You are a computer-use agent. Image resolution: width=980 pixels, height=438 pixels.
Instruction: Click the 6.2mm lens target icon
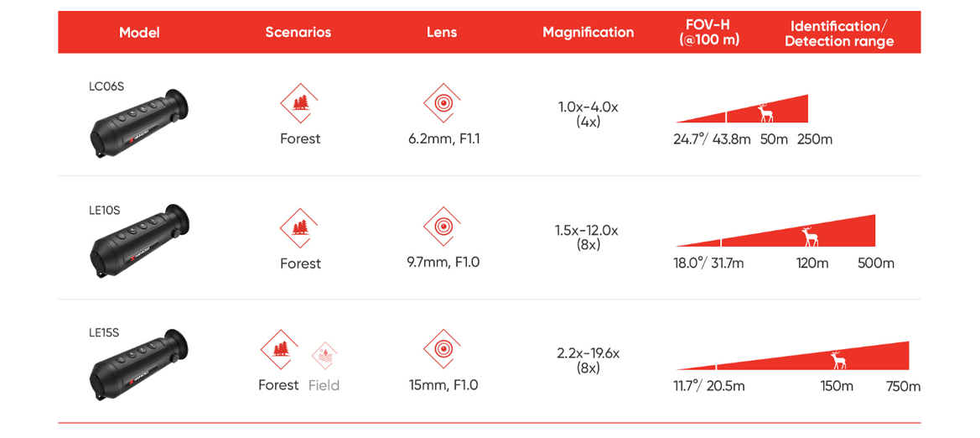click(x=443, y=102)
